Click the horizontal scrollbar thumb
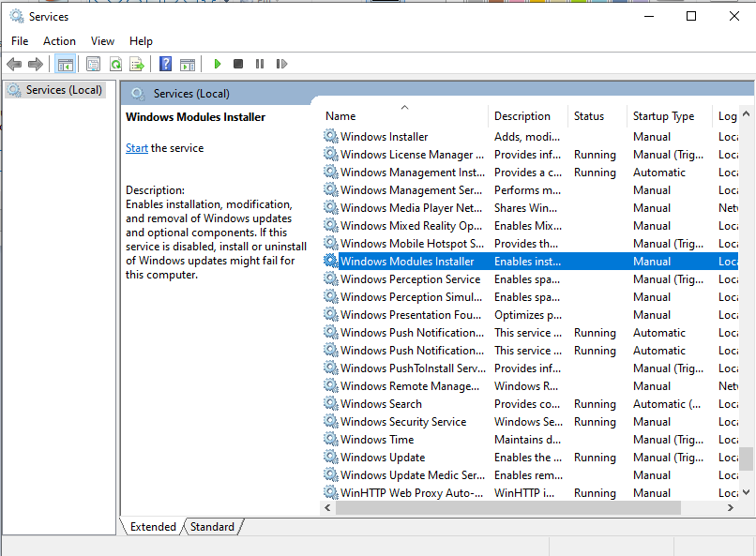The image size is (756, 556). (x=508, y=507)
